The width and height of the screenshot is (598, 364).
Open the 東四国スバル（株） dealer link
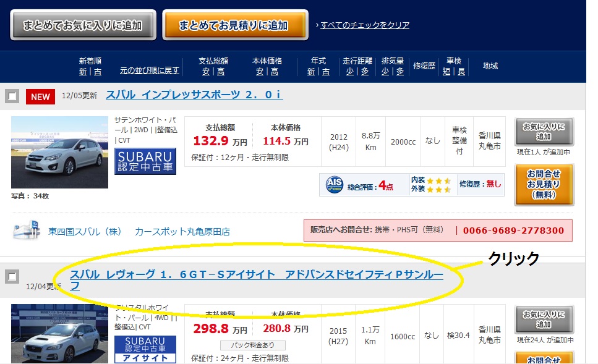[85, 232]
